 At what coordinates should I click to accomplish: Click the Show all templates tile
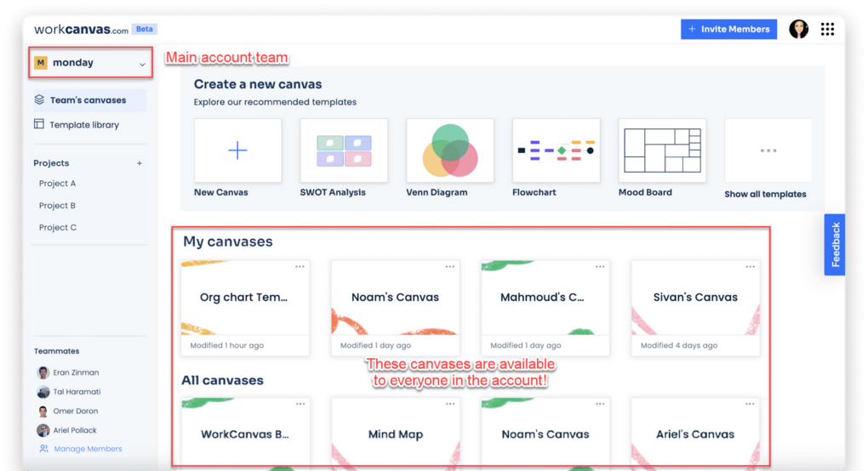tap(768, 150)
